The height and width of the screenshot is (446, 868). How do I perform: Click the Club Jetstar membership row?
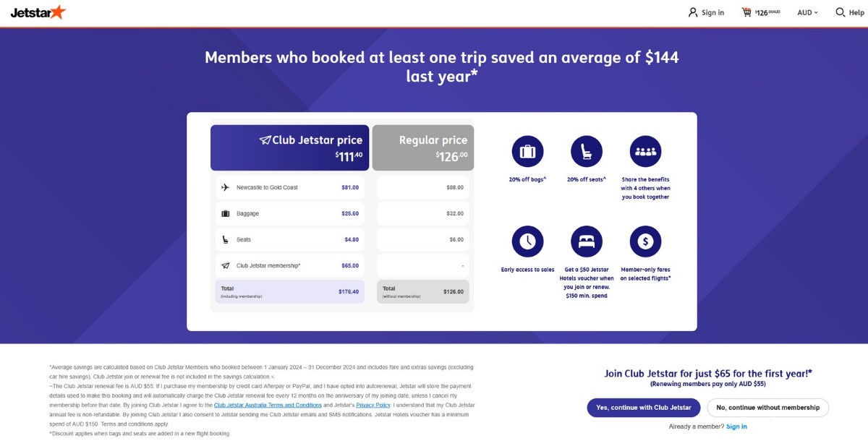289,265
